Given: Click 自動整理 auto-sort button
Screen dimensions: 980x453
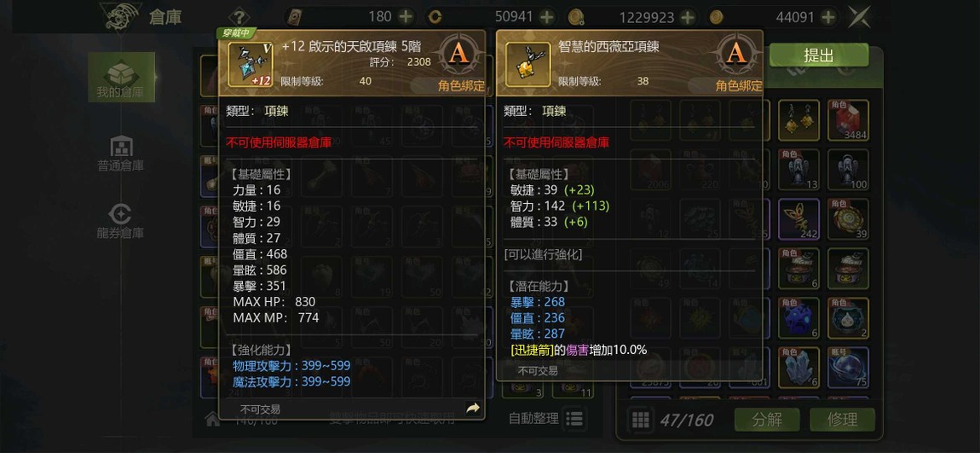Looking at the screenshot, I should 546,418.
